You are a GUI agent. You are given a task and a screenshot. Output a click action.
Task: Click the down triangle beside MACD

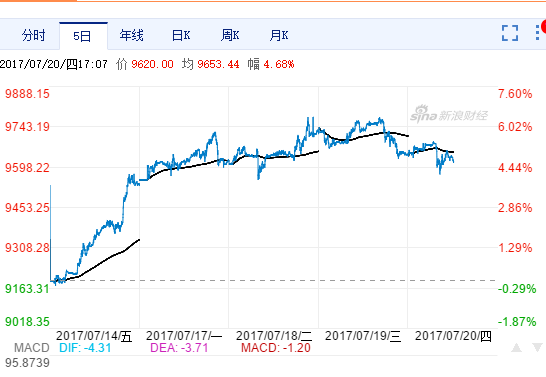point(537,347)
